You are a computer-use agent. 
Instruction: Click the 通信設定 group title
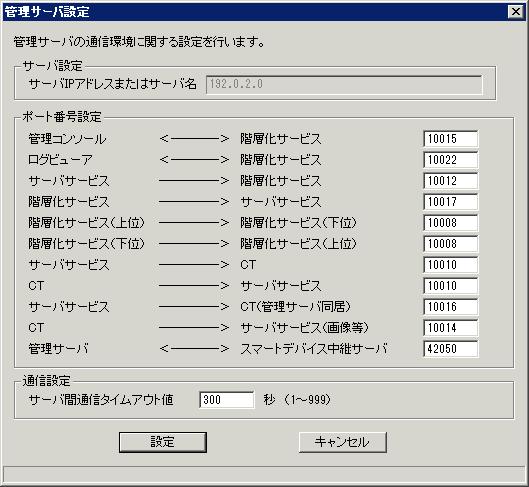(47, 381)
